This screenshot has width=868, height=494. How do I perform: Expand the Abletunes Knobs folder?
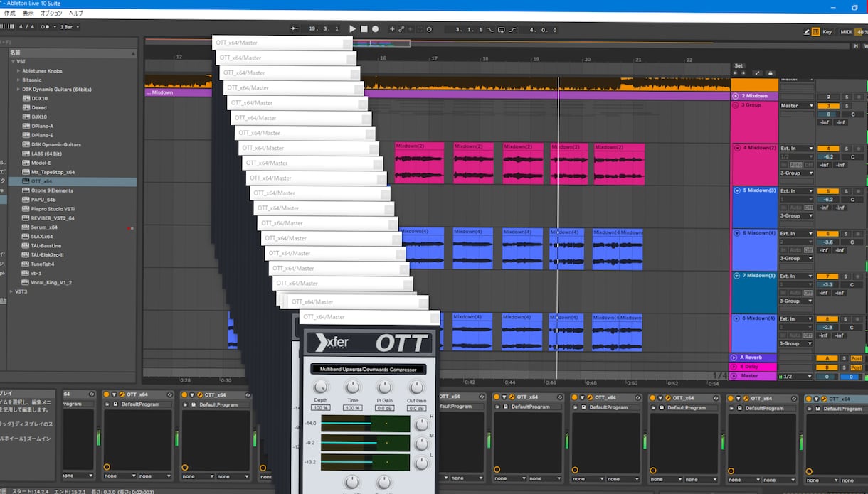tap(18, 71)
